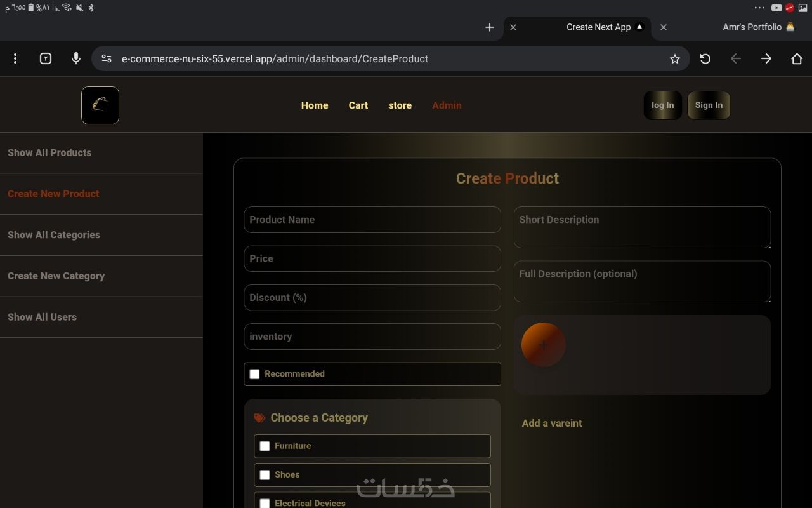Click the tag icon beside Choose a Category

[259, 418]
